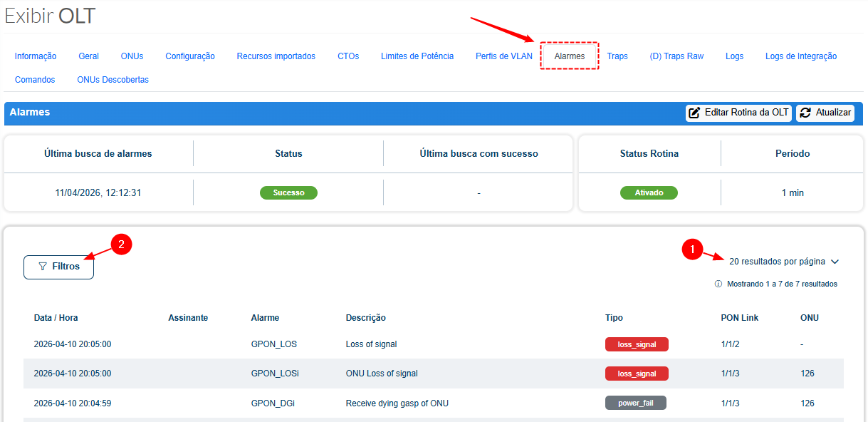868x422 pixels.
Task: Click the Alarme column header
Action: click(266, 318)
